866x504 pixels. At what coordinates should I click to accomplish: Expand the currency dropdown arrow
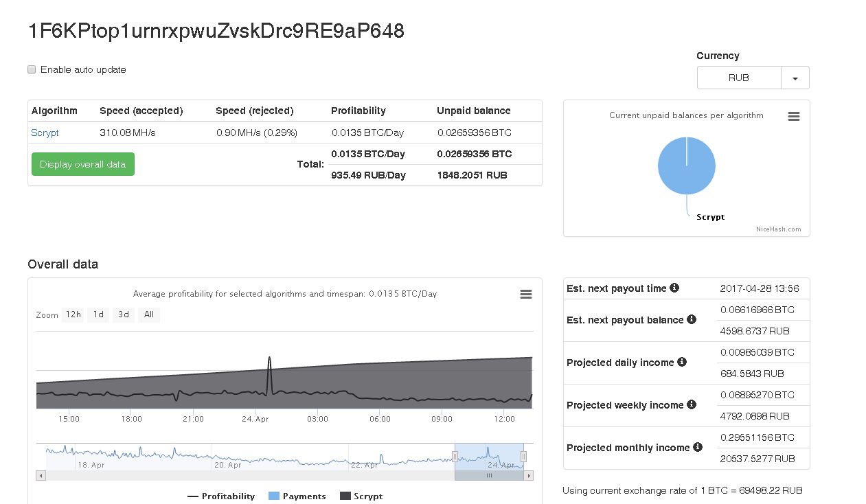(795, 78)
